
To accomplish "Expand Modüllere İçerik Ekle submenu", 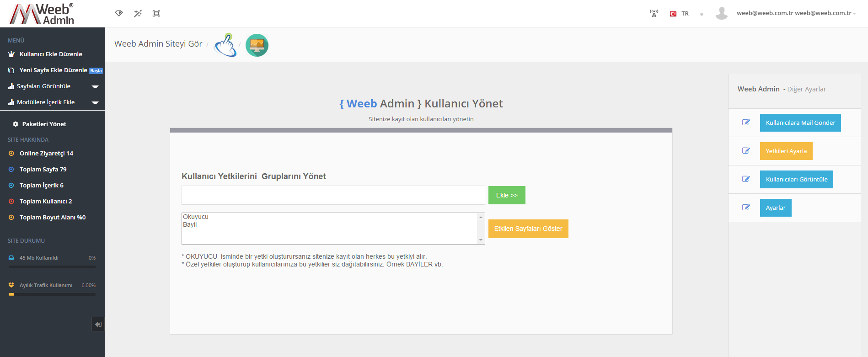I will pyautogui.click(x=95, y=102).
